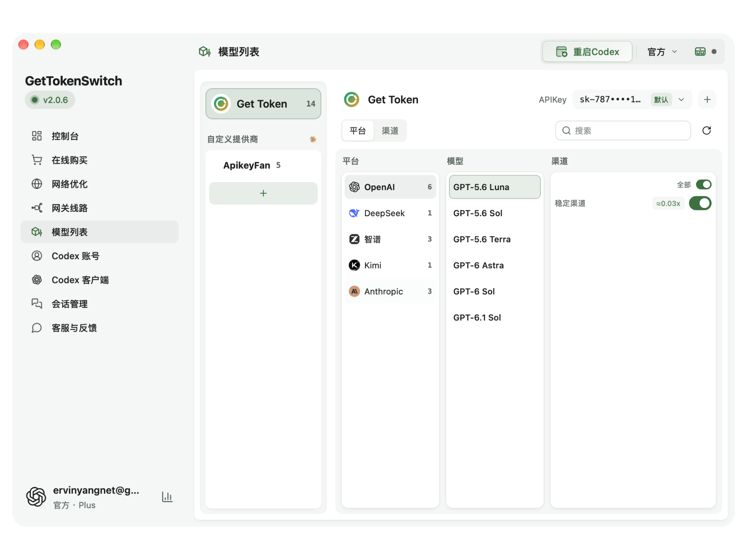
Task: Add a new API key plus icon
Action: tap(707, 100)
